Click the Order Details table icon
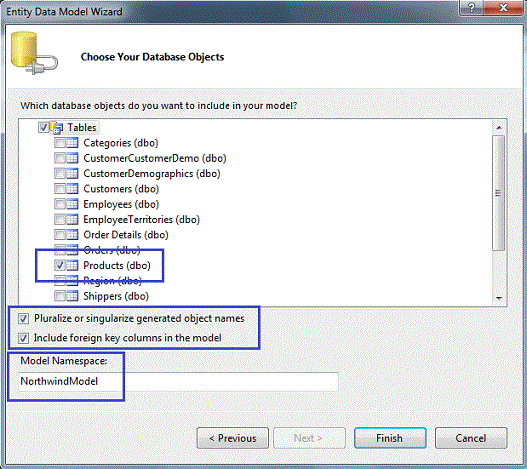The image size is (527, 469). click(x=72, y=235)
